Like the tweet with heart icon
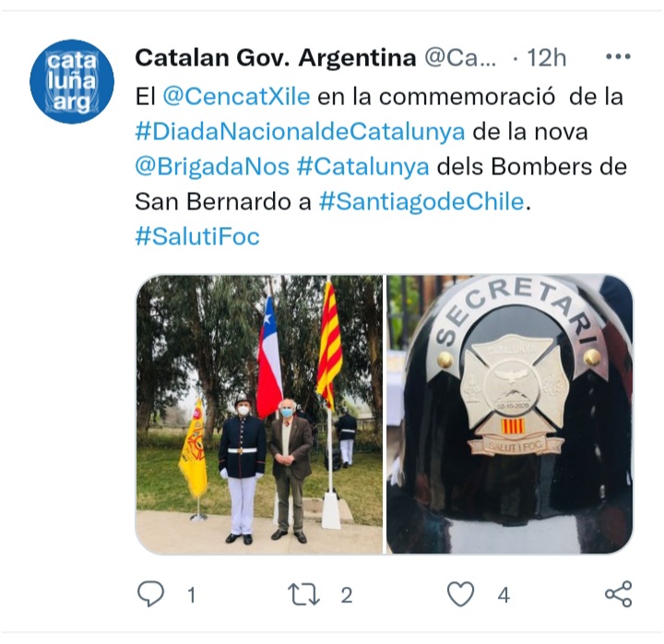The height and width of the screenshot is (644, 664). [461, 594]
